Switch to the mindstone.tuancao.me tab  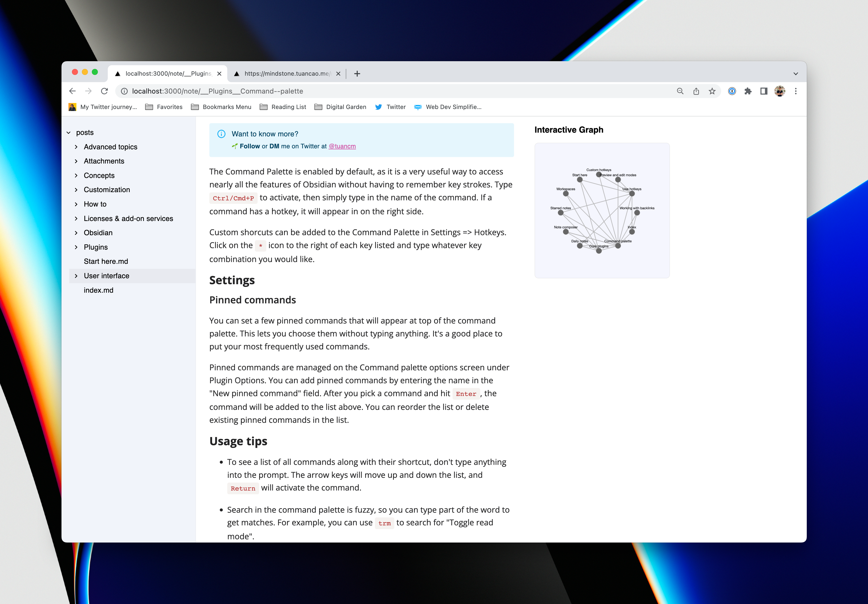[287, 74]
